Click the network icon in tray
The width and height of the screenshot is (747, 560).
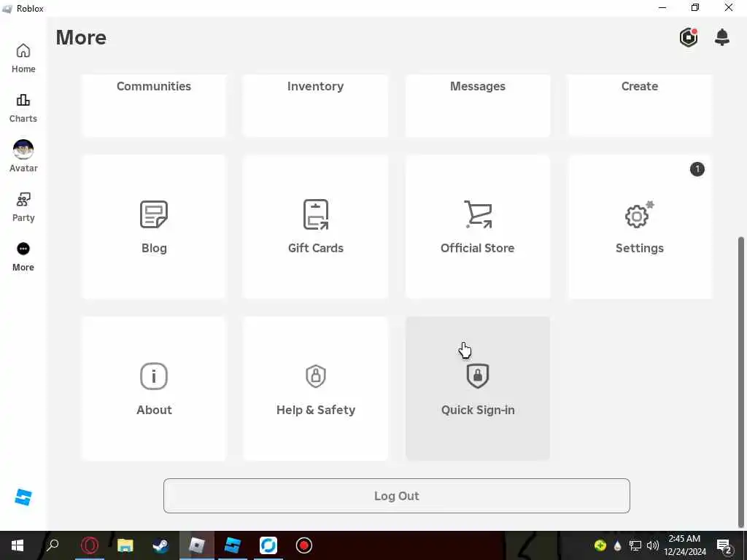[x=635, y=545]
